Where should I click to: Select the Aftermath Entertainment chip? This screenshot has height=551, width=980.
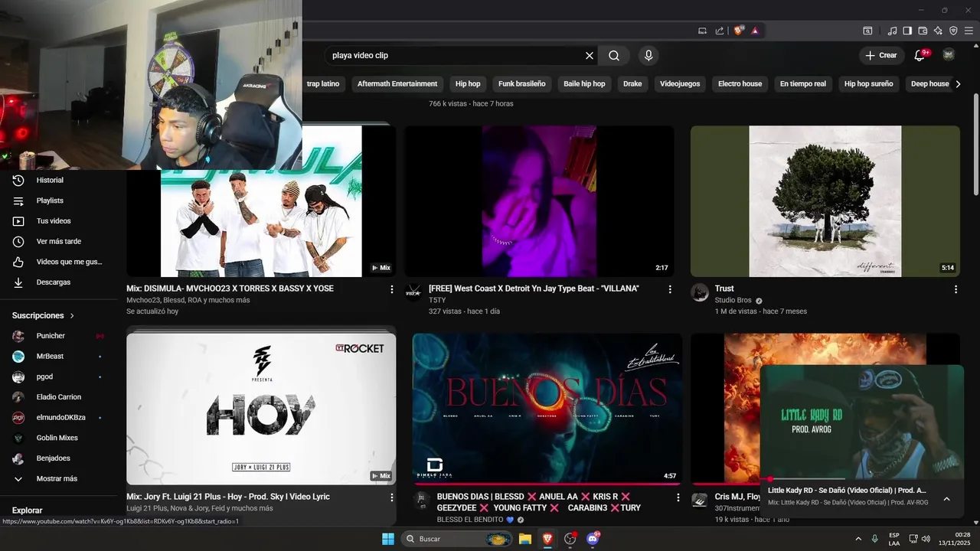[x=397, y=83]
